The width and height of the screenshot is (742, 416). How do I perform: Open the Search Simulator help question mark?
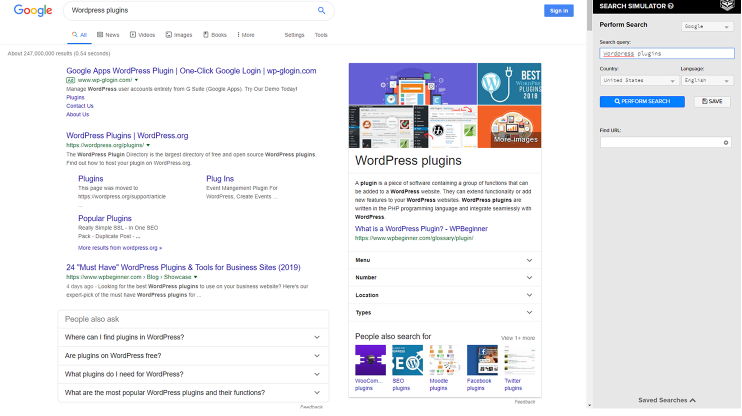point(671,6)
